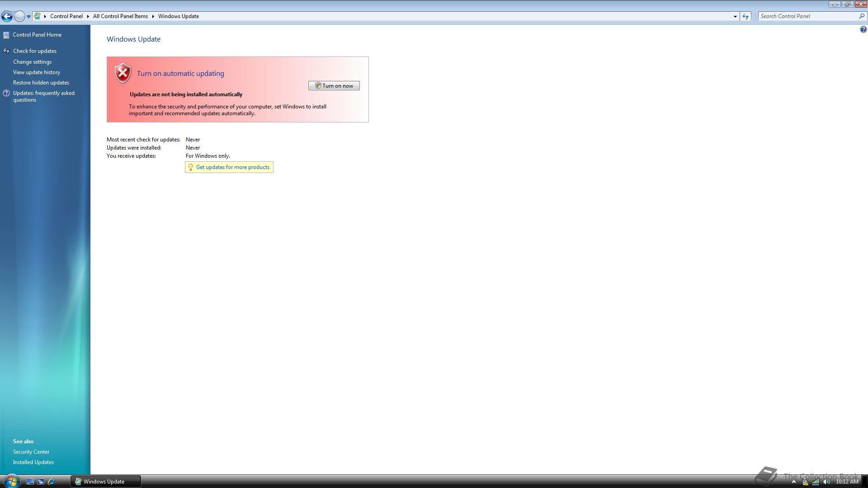Screen dimensions: 868x488
Task: Open Restore hidden updates
Action: coord(41,83)
